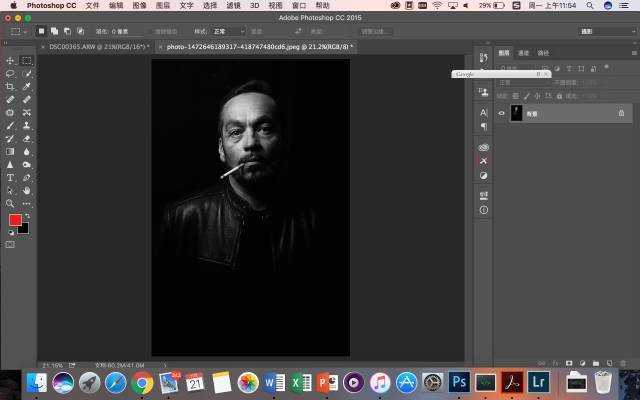Click the red foreground color swatch
640x400 pixels.
tap(15, 219)
